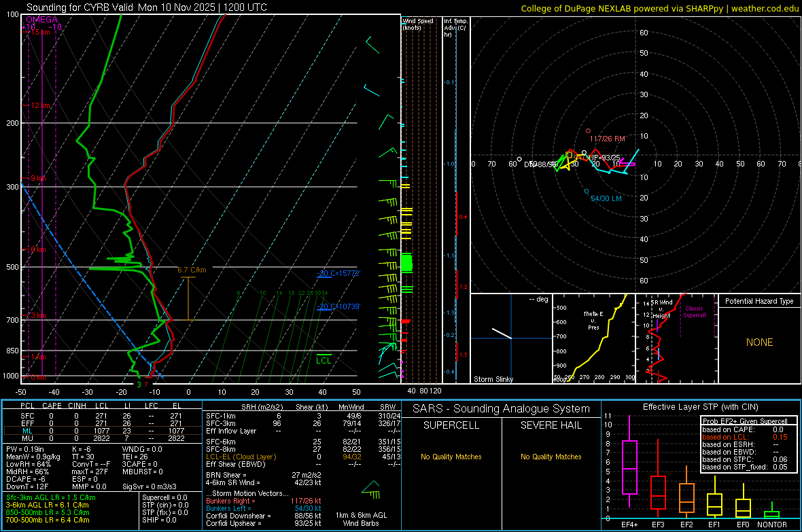Click the 'Bunkers Right = 117/26 kt' row
This screenshot has width=802, height=532.
(x=264, y=501)
